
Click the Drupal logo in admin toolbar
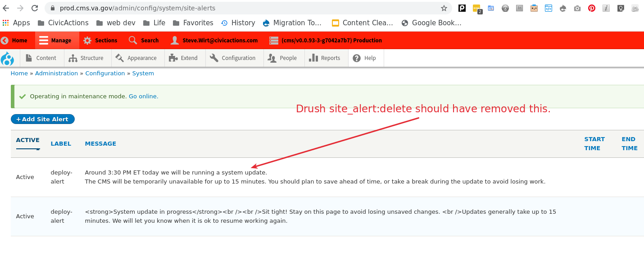(x=7, y=58)
